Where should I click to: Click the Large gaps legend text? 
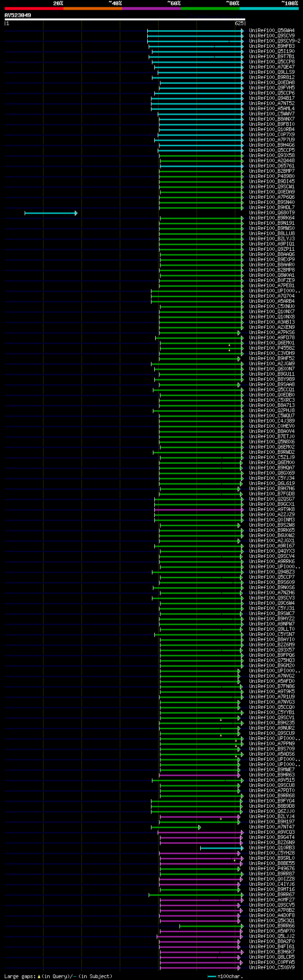point(58,976)
